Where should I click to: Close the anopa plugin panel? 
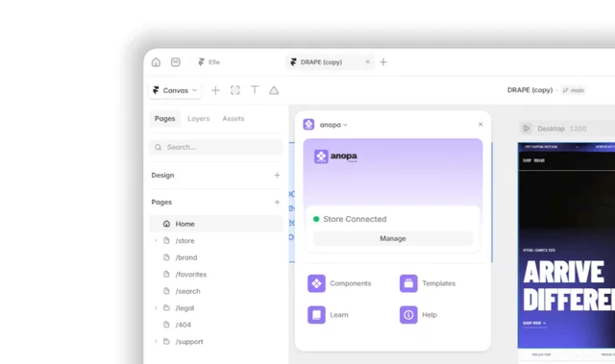[x=480, y=124]
